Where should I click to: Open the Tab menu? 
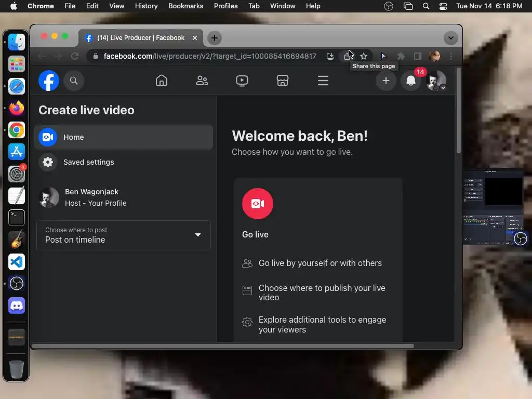254,6
